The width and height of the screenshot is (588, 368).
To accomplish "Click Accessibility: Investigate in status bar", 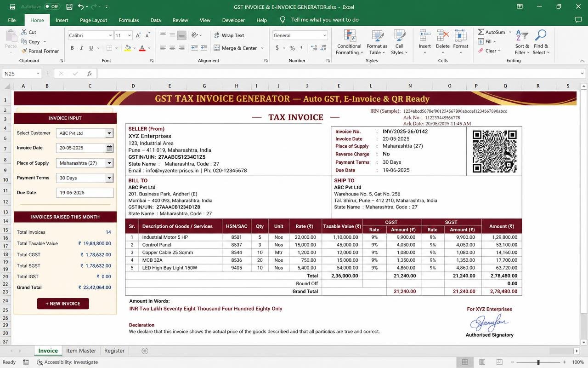I will (x=68, y=362).
